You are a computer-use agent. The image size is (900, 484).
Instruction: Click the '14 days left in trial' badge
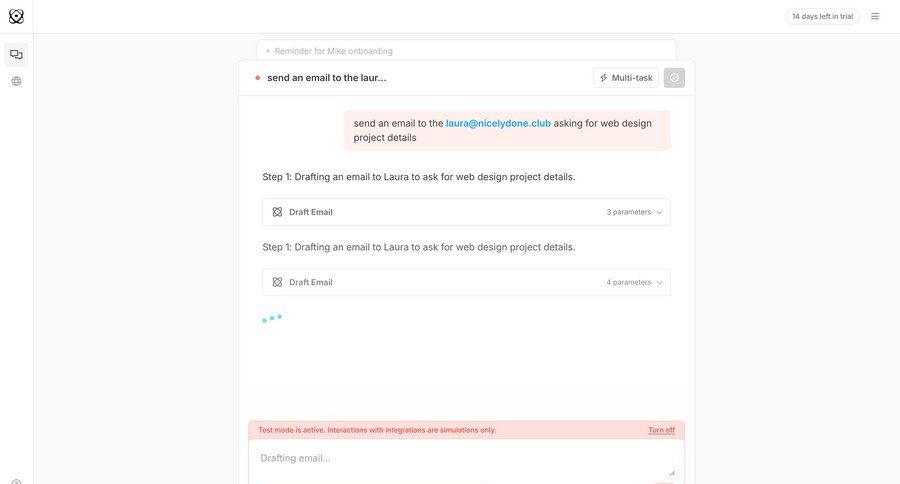pyautogui.click(x=822, y=16)
